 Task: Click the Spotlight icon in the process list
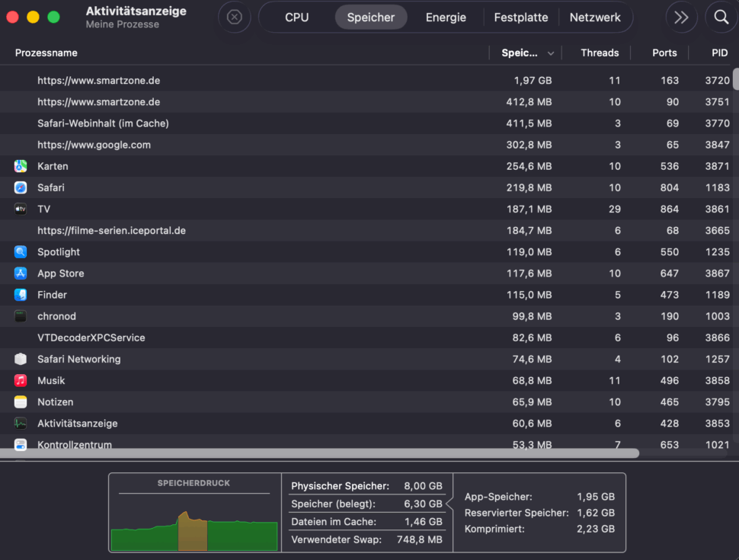click(x=21, y=251)
